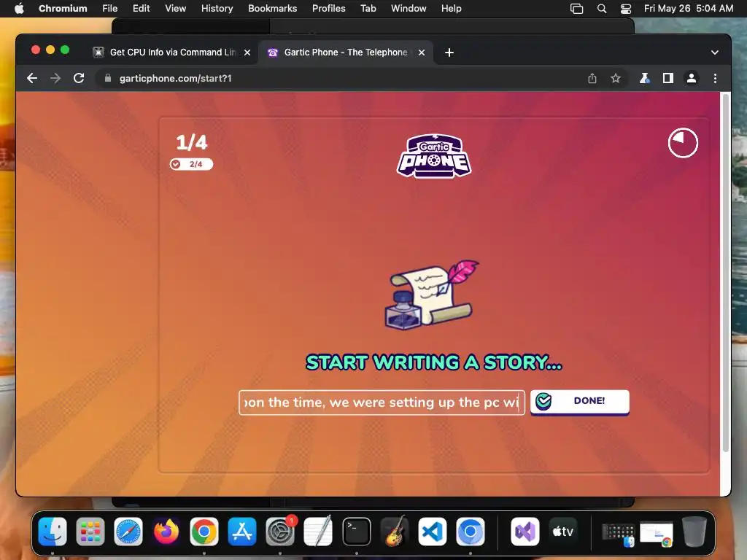Open the Help menu
Screen dimensions: 747x560
click(451, 9)
